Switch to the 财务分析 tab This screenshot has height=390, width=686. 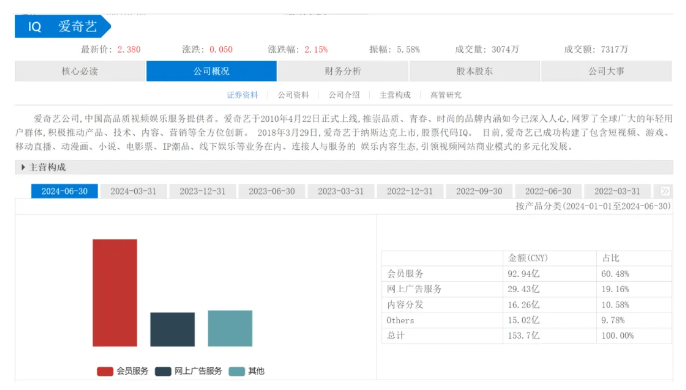click(343, 71)
